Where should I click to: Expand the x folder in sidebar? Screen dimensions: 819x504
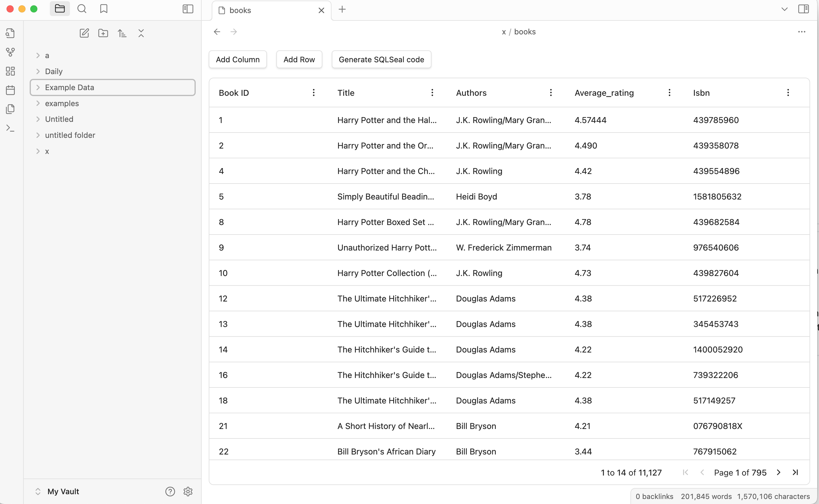(37, 151)
